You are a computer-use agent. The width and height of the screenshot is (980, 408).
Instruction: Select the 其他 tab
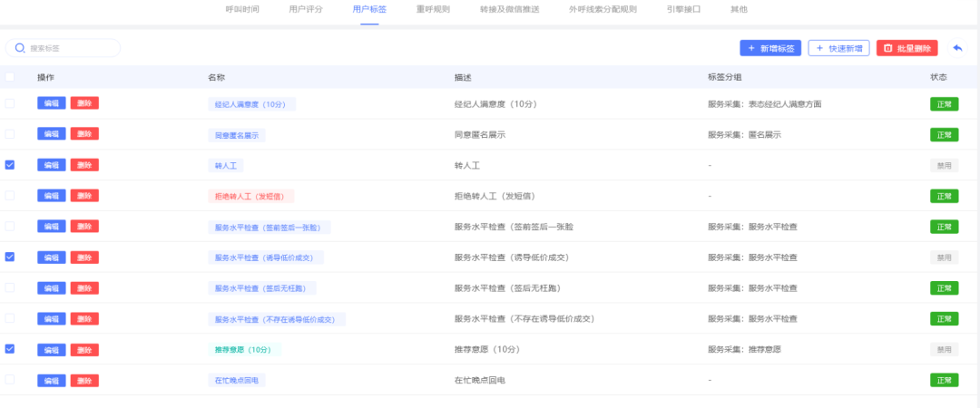click(739, 9)
